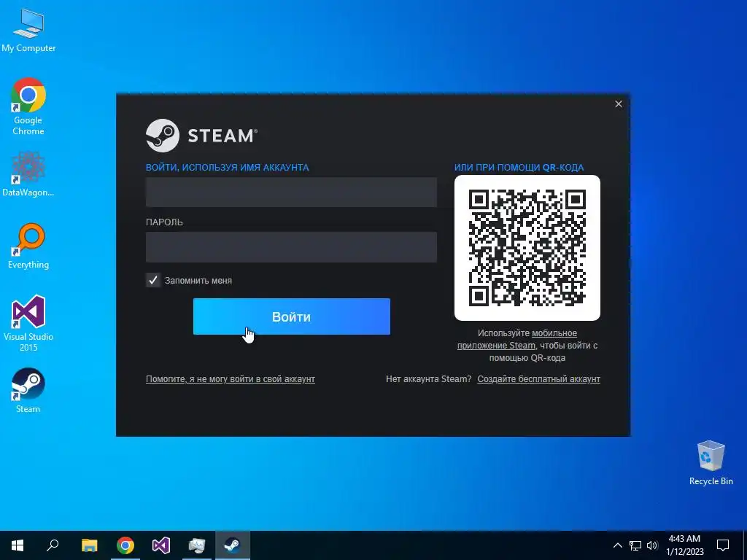Open File Explorer from the taskbar
This screenshot has width=747, height=560.
(89, 545)
